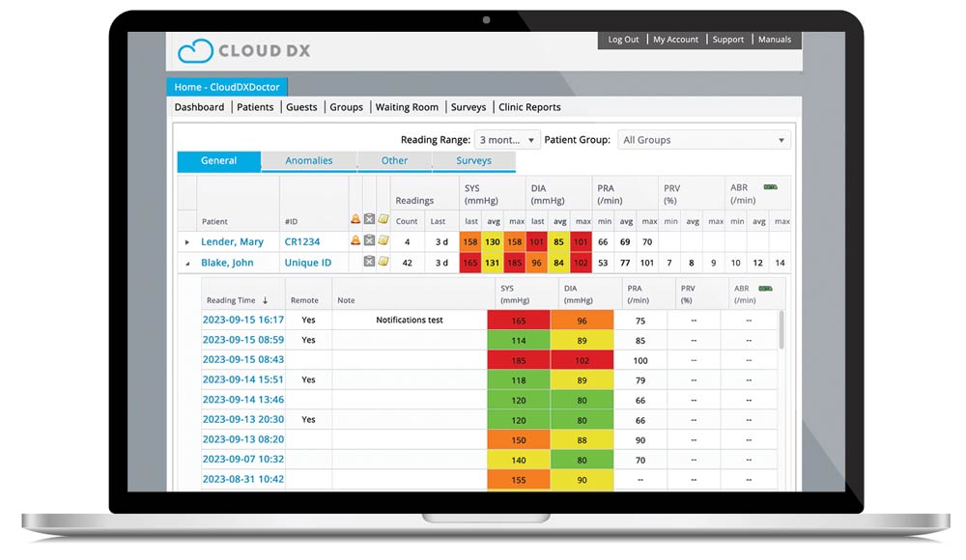Open the Patient Group dropdown

[x=703, y=140]
